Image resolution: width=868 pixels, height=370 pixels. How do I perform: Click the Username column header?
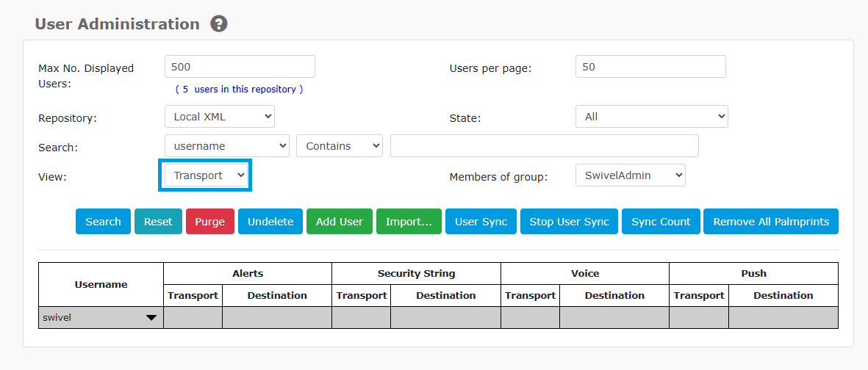101,284
